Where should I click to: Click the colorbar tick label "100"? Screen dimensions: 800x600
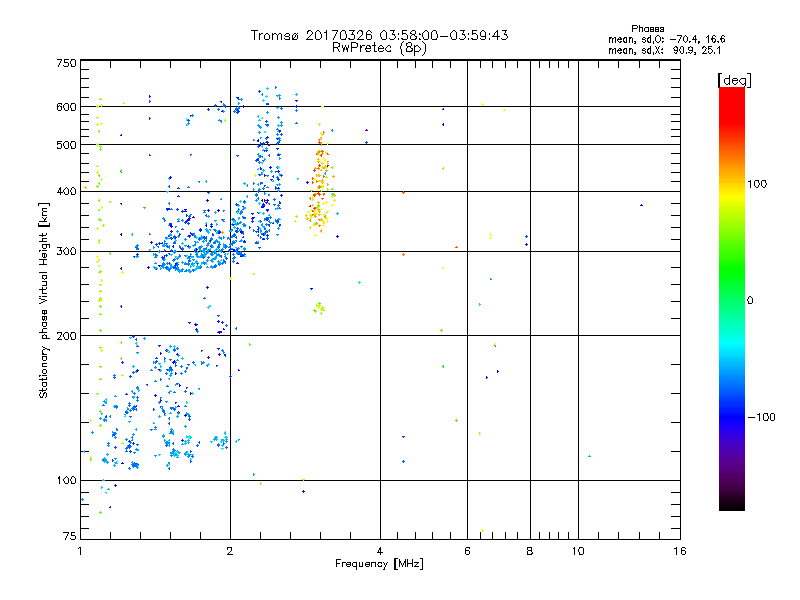tap(757, 184)
